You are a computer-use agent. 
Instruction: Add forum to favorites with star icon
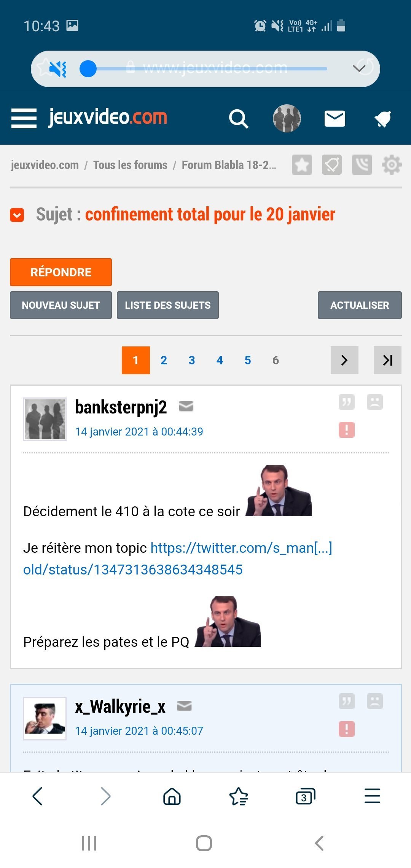click(x=302, y=165)
